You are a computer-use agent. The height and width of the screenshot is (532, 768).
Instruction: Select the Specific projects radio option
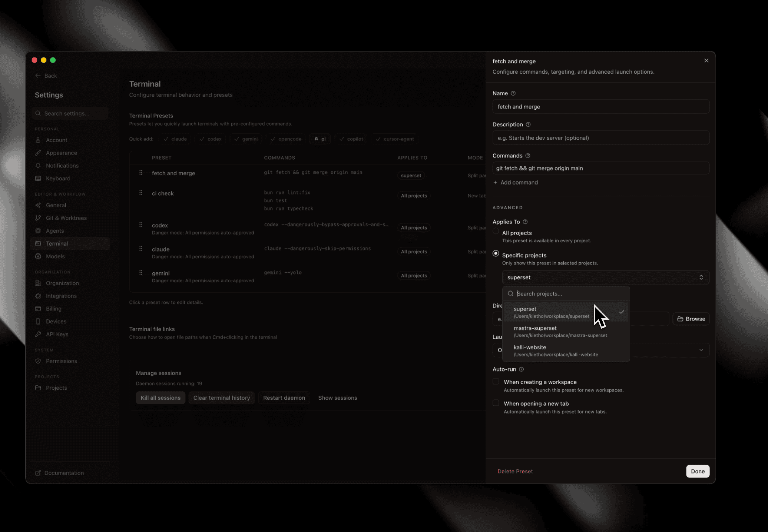(x=496, y=254)
